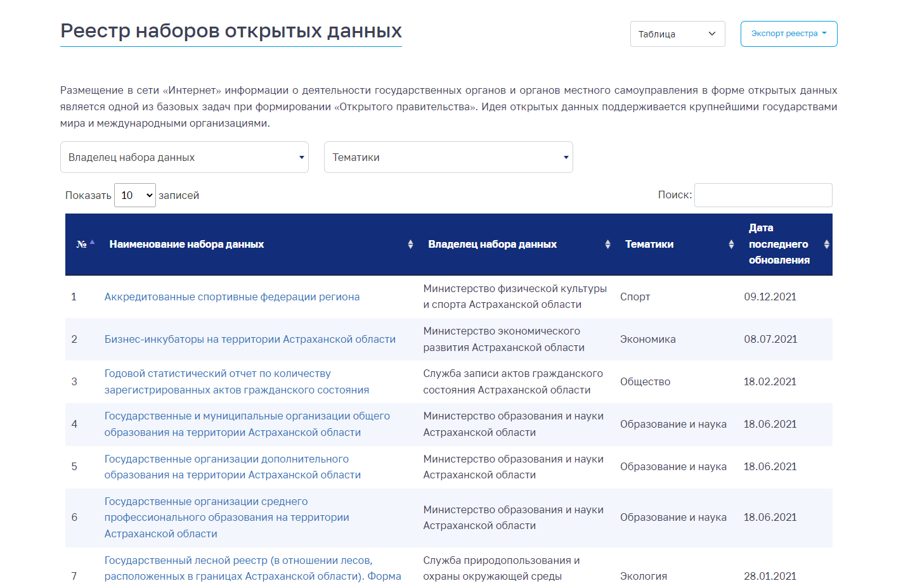Click sort arrows next to Тематики header

tap(731, 245)
